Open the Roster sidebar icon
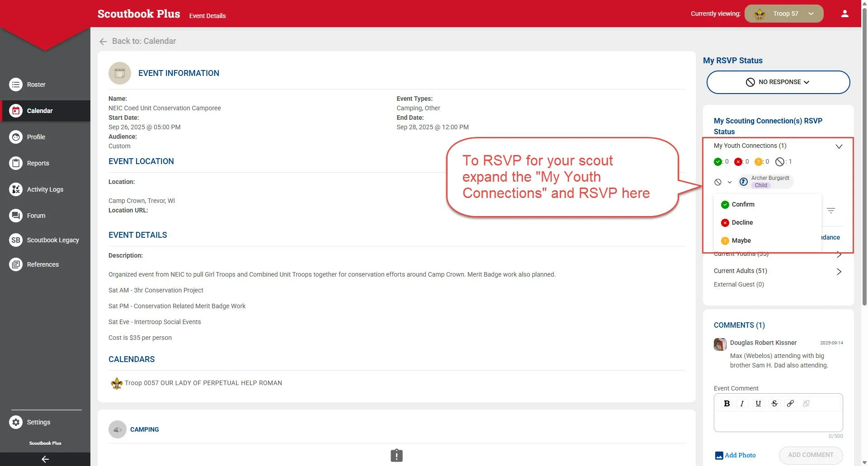The width and height of the screenshot is (868, 466). (16, 85)
